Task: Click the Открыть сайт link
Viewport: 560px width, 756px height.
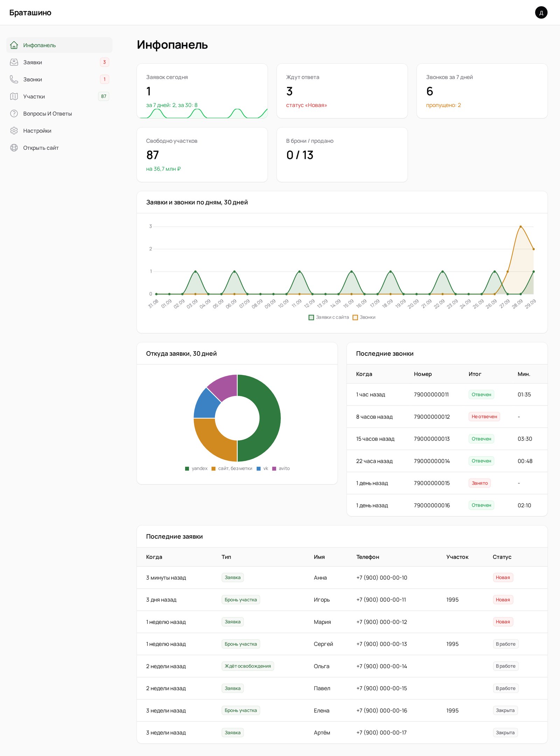Action: (x=59, y=148)
